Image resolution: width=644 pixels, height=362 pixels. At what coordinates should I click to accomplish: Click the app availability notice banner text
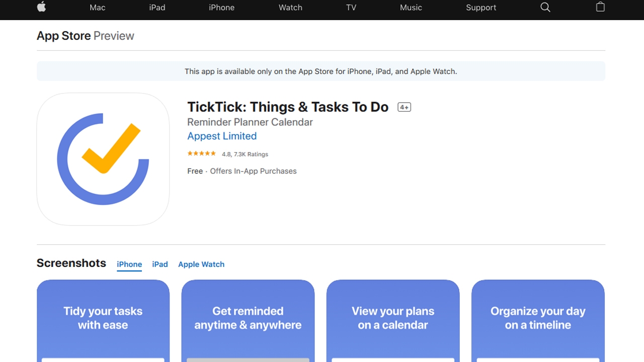(x=321, y=71)
